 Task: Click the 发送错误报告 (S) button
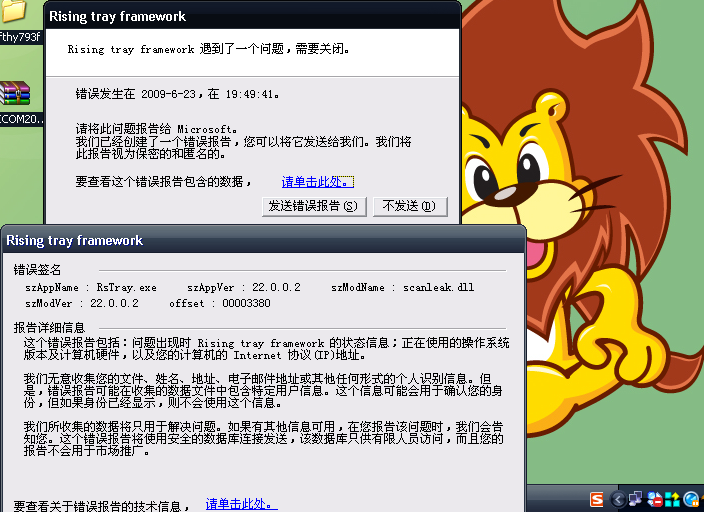click(x=314, y=207)
